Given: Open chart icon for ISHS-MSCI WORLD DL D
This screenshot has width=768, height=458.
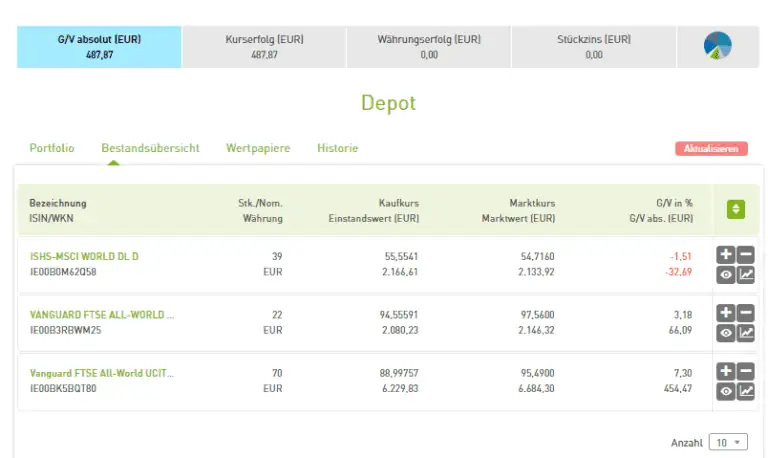Looking at the screenshot, I should 745,275.
